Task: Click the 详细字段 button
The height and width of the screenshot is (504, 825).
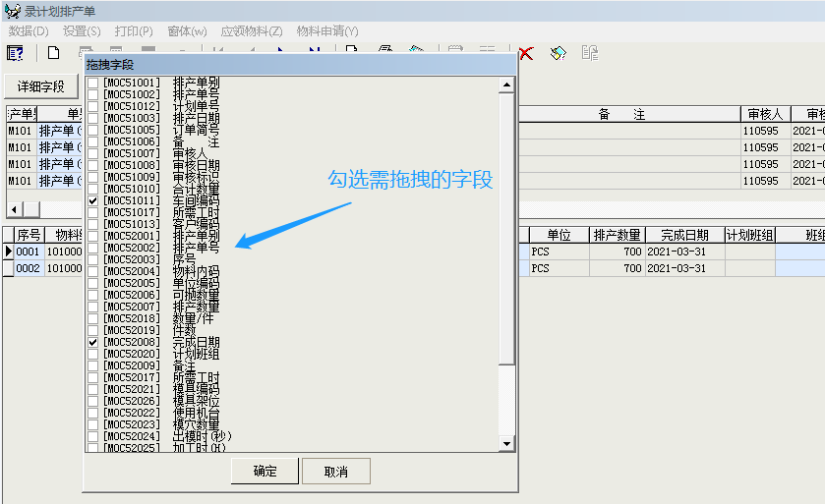Action: tap(41, 86)
